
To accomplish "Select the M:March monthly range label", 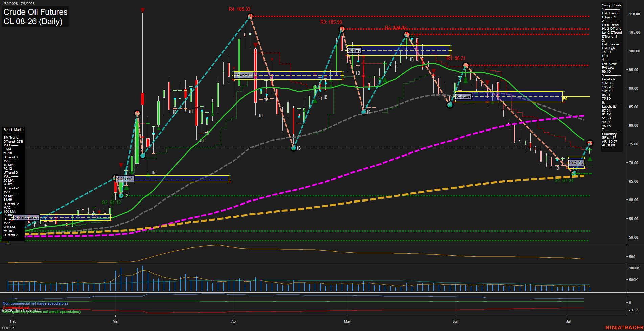I will point(125,179).
